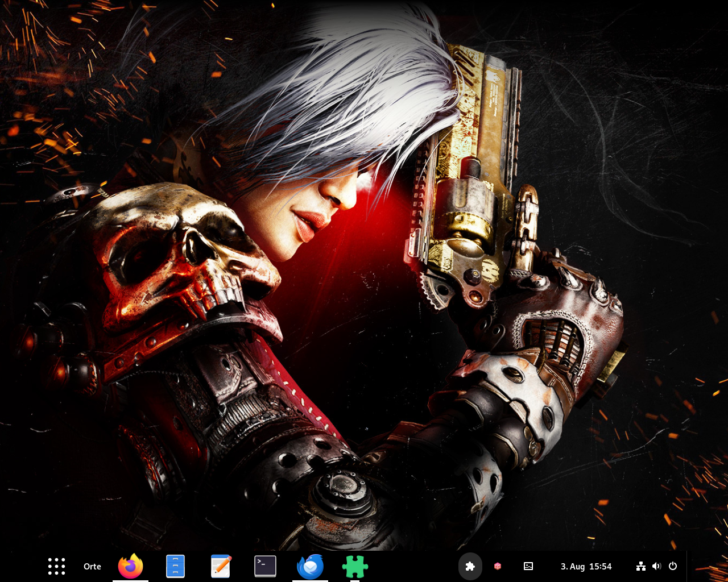The height and width of the screenshot is (582, 728).
Task: Click the red cube tray icon
Action: pos(498,566)
